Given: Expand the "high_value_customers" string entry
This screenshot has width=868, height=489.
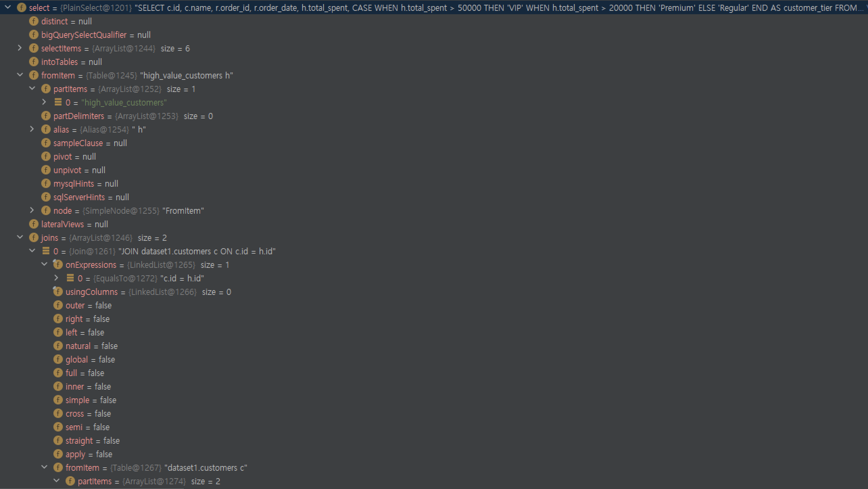Looking at the screenshot, I should click(44, 102).
